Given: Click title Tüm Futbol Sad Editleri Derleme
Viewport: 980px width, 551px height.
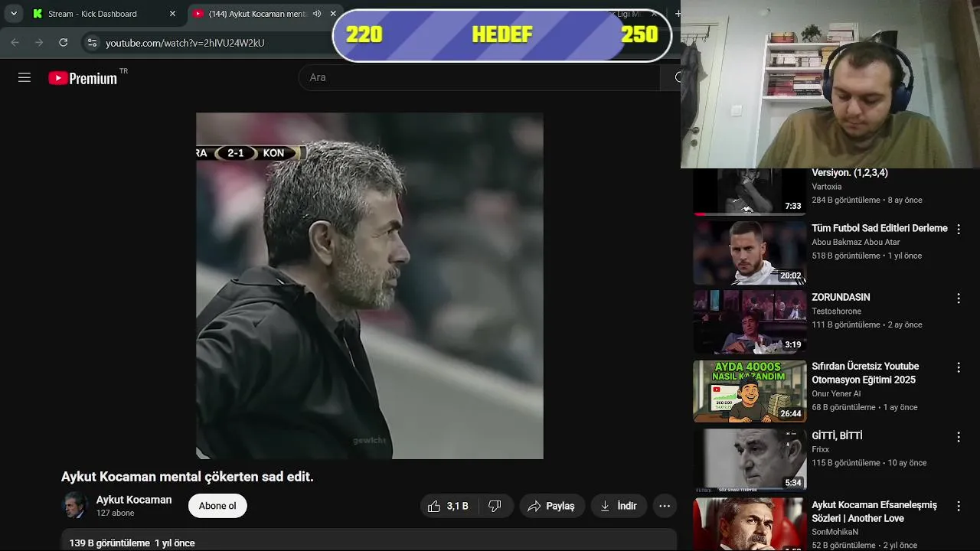Looking at the screenshot, I should pyautogui.click(x=880, y=228).
